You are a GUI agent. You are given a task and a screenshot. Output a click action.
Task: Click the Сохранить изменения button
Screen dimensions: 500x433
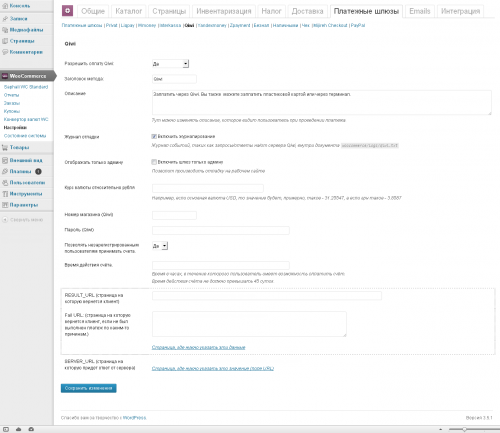(x=89, y=388)
